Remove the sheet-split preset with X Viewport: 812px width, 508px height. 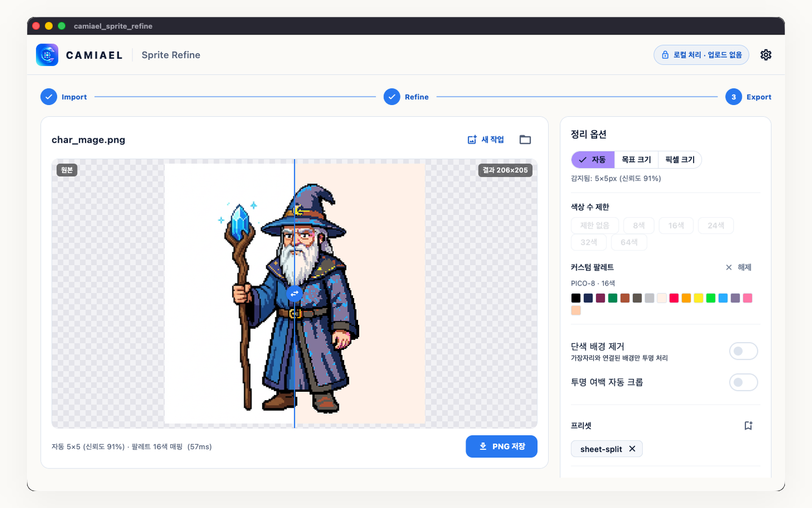(632, 449)
